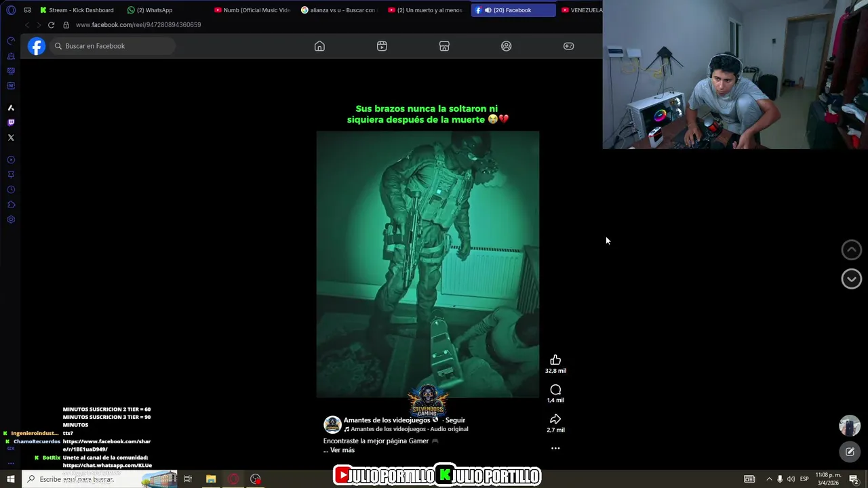This screenshot has width=868, height=488.
Task: Click the reel video to pause
Action: (x=428, y=264)
